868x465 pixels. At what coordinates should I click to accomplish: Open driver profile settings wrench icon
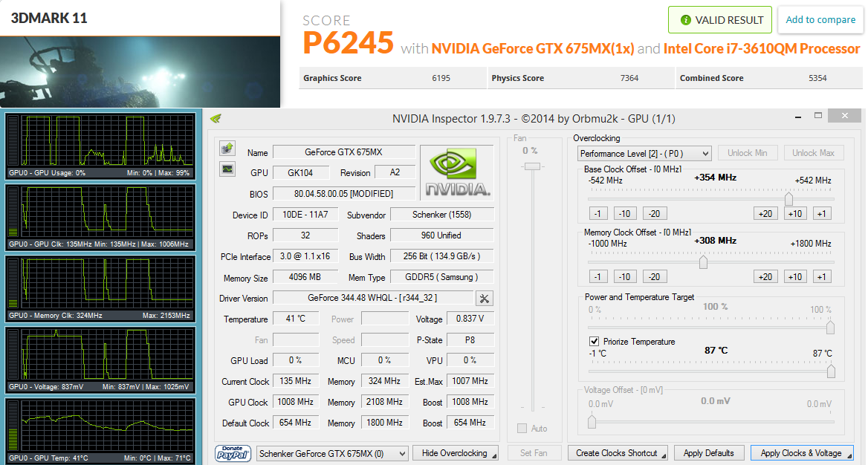[485, 299]
